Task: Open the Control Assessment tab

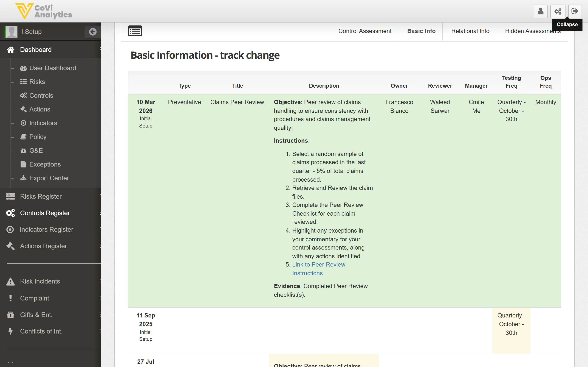Action: click(x=365, y=31)
